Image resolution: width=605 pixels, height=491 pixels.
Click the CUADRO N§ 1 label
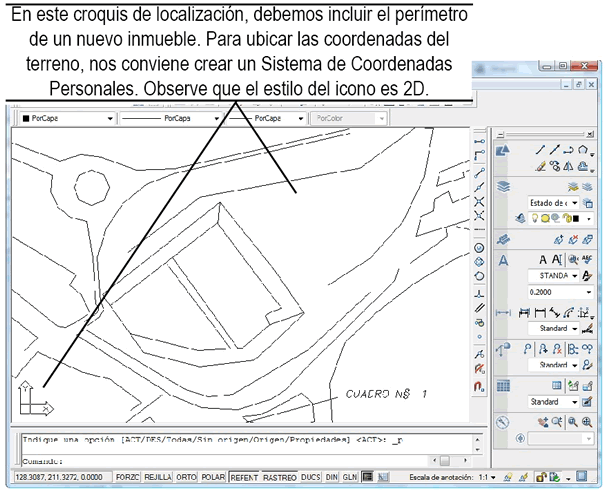[x=386, y=394]
